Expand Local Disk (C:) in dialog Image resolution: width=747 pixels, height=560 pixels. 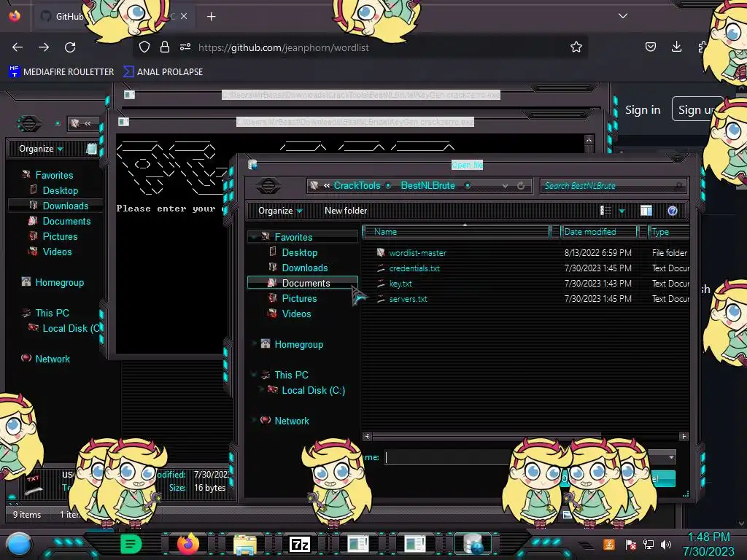260,389
